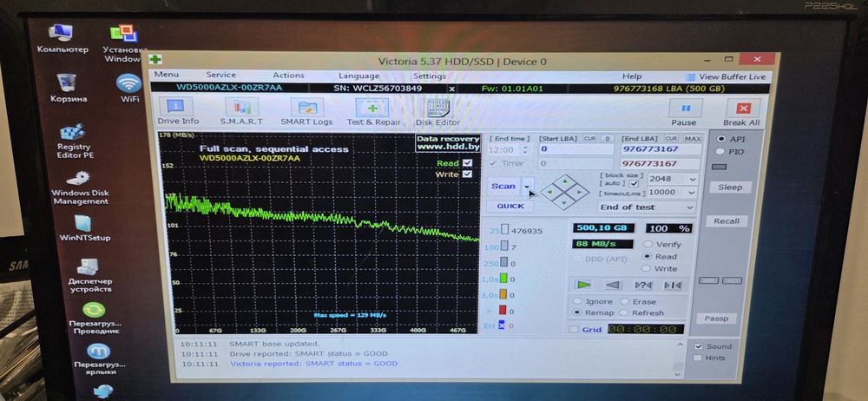Image resolution: width=868 pixels, height=401 pixels.
Task: Select the Refresh radio button
Action: (624, 313)
